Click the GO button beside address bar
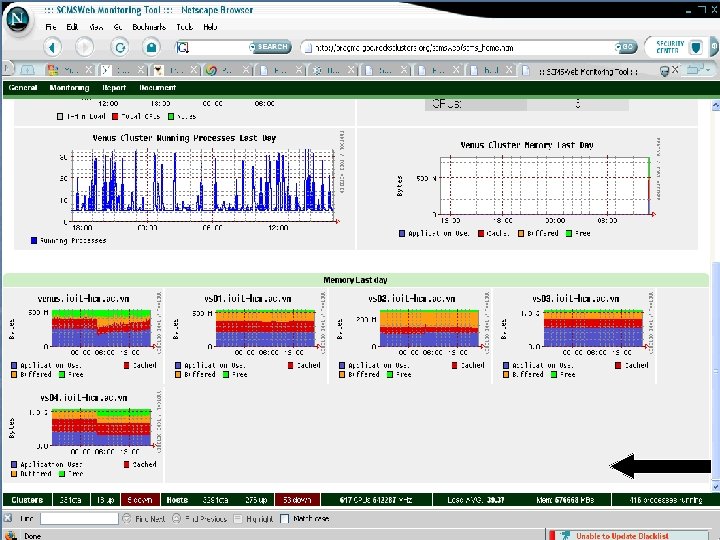This screenshot has width=720, height=540. (x=628, y=47)
